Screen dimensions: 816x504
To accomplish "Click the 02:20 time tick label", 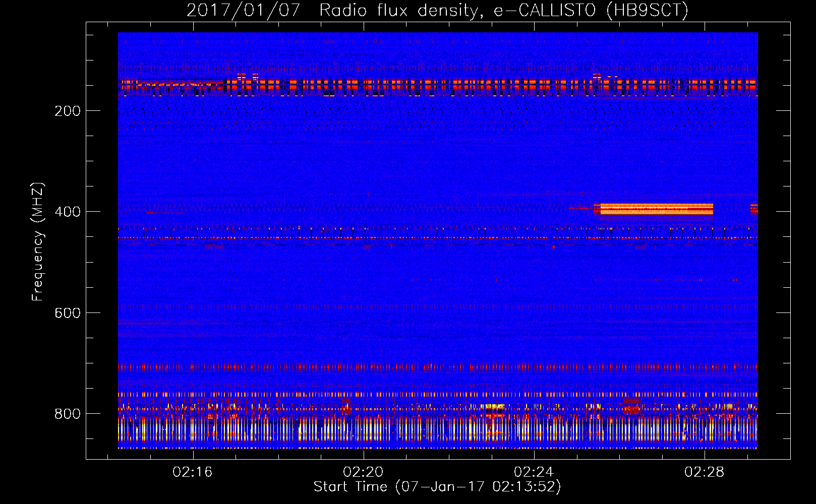I will pos(363,472).
